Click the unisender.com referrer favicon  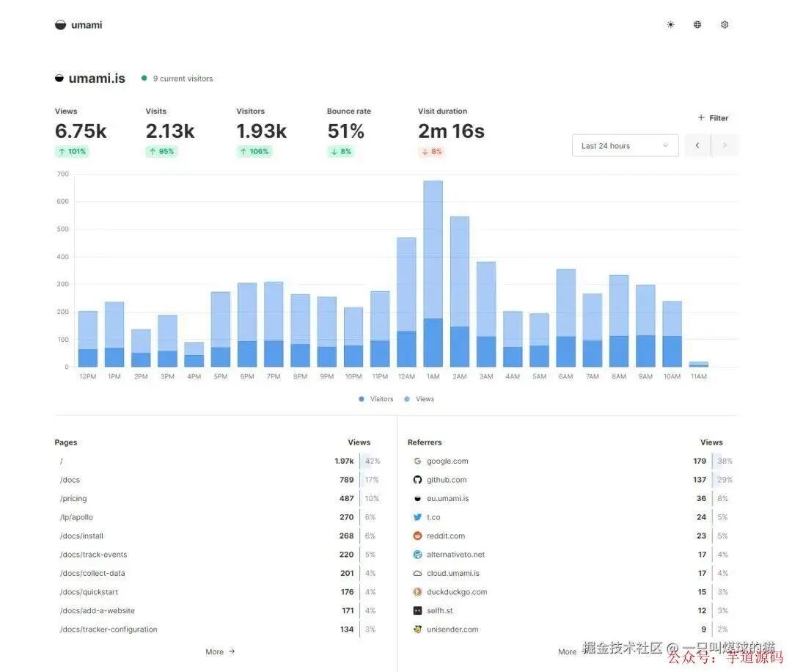tap(417, 629)
